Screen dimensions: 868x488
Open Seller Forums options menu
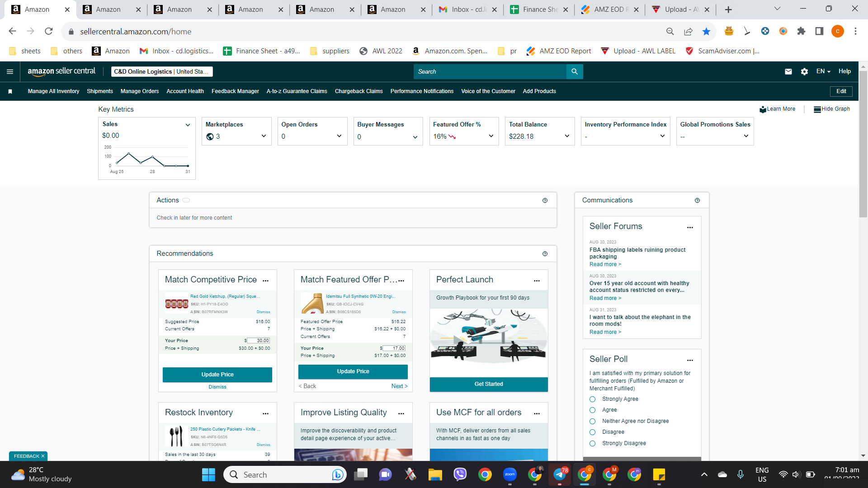tap(690, 227)
